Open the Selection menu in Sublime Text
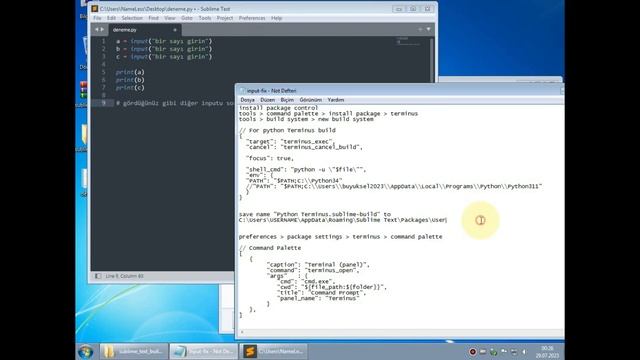This screenshot has width=640, height=360. [x=132, y=18]
